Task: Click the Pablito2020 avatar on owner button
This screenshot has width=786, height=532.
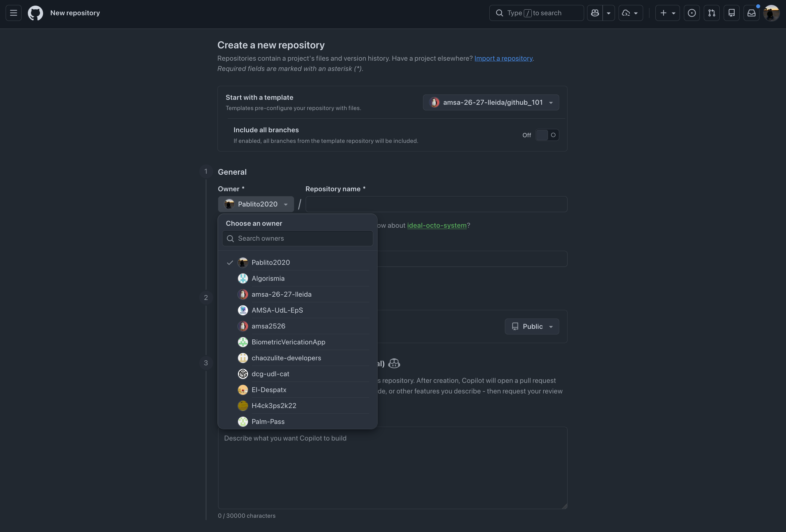Action: [x=229, y=204]
